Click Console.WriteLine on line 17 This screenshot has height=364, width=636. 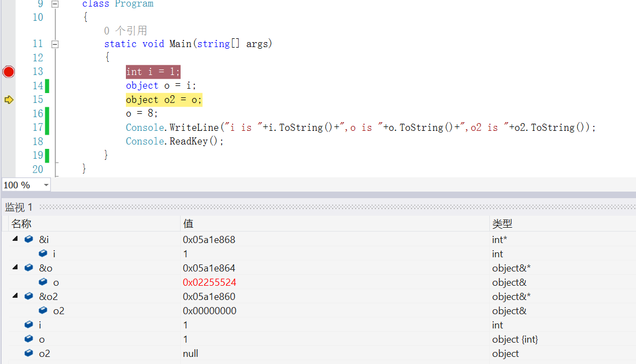(172, 128)
